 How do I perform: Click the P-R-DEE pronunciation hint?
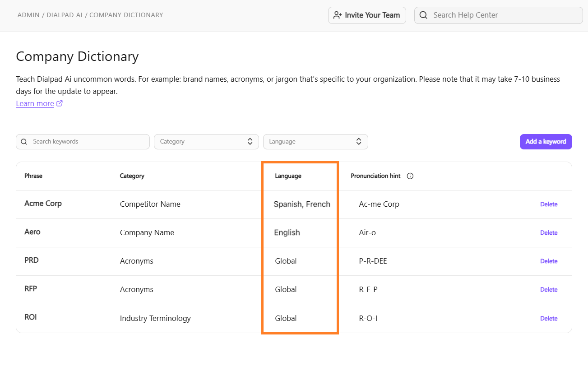pyautogui.click(x=373, y=261)
